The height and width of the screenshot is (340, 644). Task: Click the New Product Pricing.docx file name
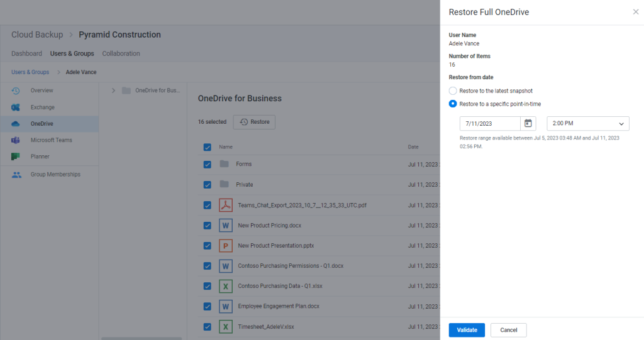[269, 226]
